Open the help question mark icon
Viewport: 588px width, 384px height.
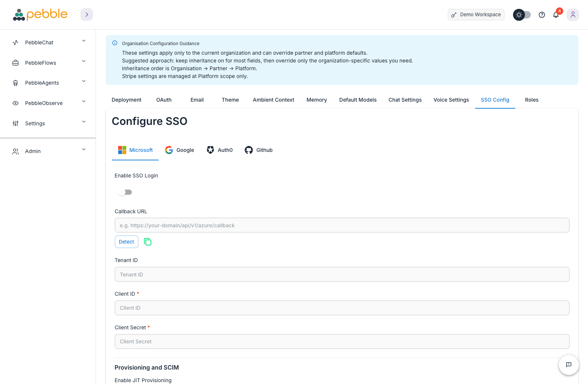pos(542,15)
